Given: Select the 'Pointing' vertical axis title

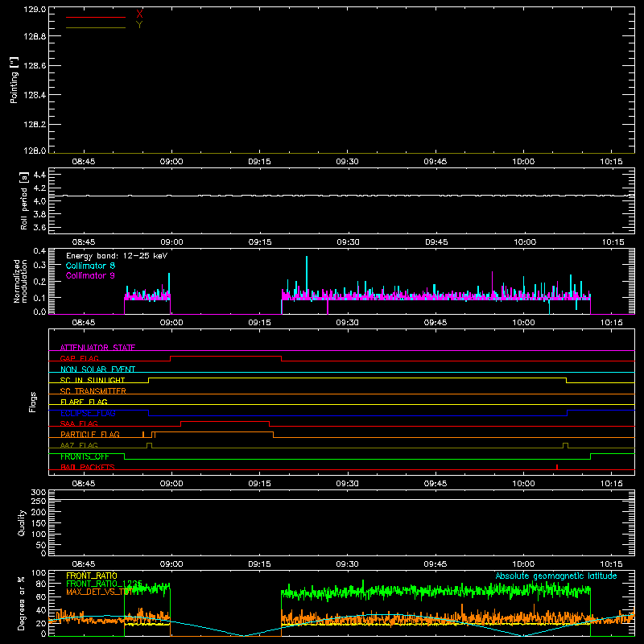Looking at the screenshot, I should pyautogui.click(x=14, y=80).
